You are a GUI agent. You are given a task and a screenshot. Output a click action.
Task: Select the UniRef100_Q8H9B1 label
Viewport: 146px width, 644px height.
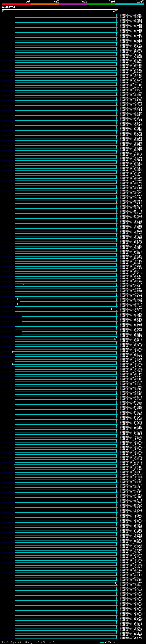[131, 65]
